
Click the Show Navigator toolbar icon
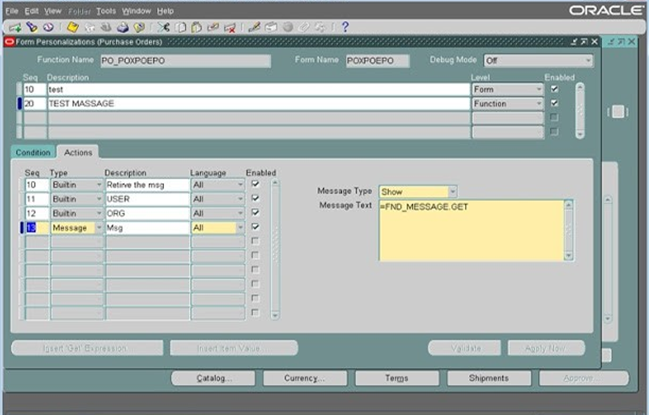[x=48, y=28]
